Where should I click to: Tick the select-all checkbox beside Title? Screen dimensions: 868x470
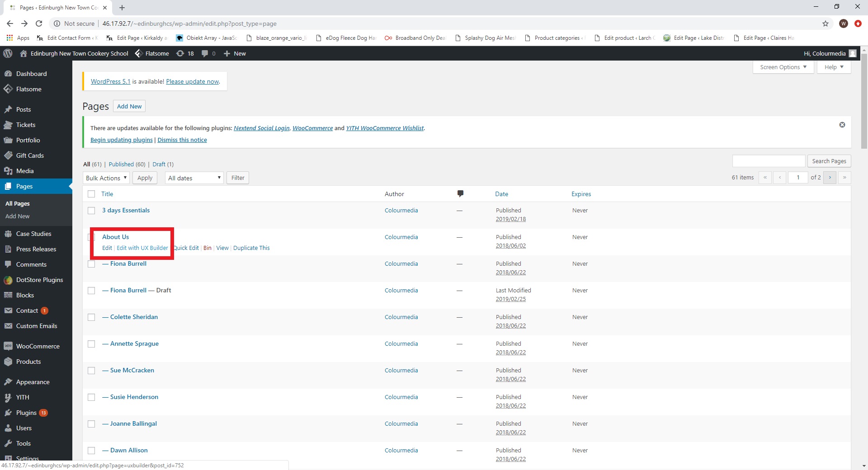tap(91, 194)
